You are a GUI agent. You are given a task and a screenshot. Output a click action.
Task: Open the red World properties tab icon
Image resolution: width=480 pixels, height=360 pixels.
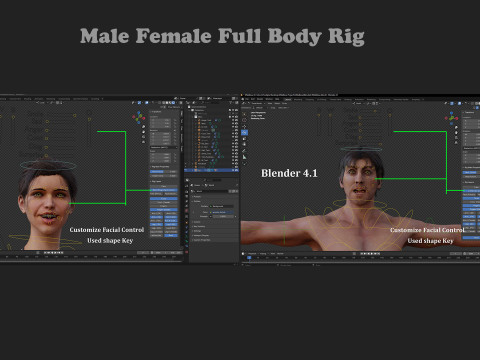click(186, 210)
